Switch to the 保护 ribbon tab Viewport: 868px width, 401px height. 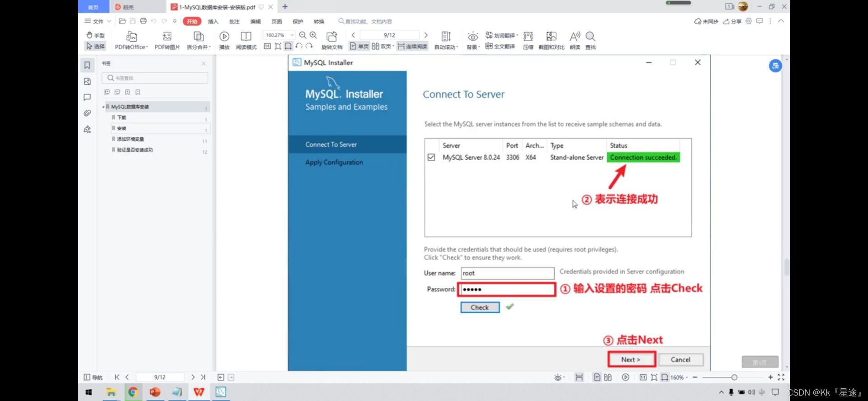298,21
